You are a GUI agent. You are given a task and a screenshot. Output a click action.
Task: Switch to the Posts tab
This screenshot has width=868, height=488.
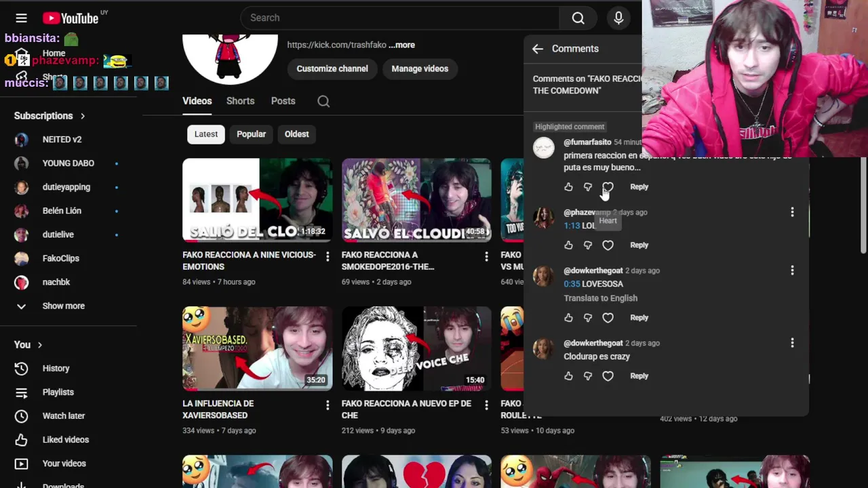point(283,101)
